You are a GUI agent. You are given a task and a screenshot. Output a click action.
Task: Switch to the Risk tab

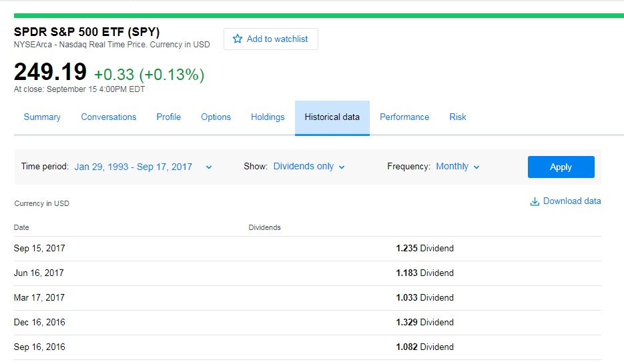tap(458, 117)
